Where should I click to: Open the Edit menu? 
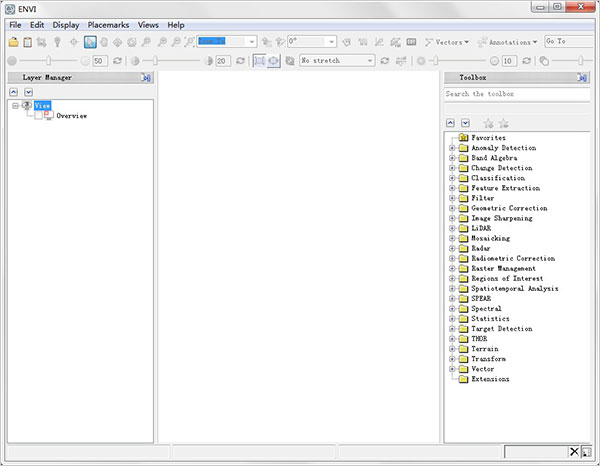[37, 25]
